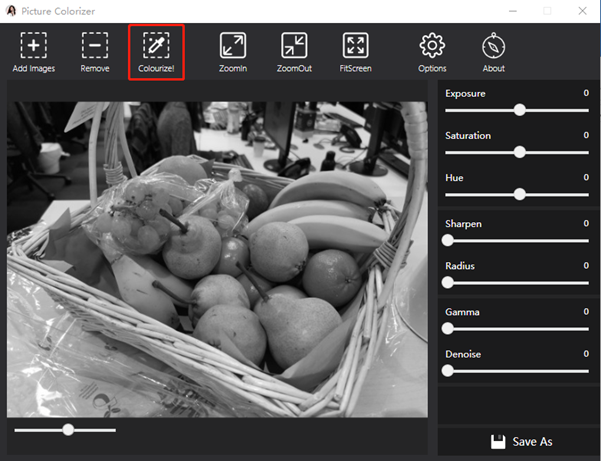601x461 pixels.
Task: Click the Gamma slider handle
Action: (448, 329)
